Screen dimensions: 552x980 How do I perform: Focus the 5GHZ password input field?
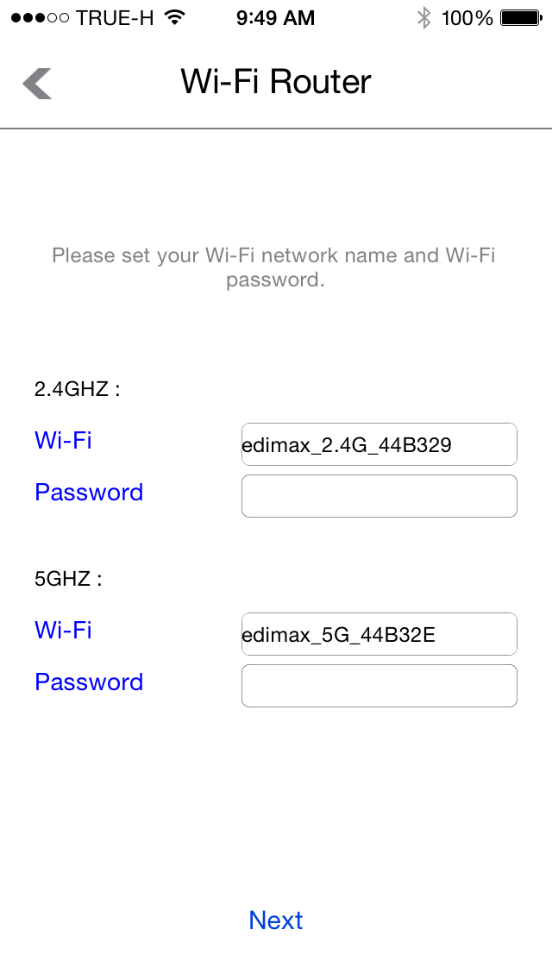379,686
